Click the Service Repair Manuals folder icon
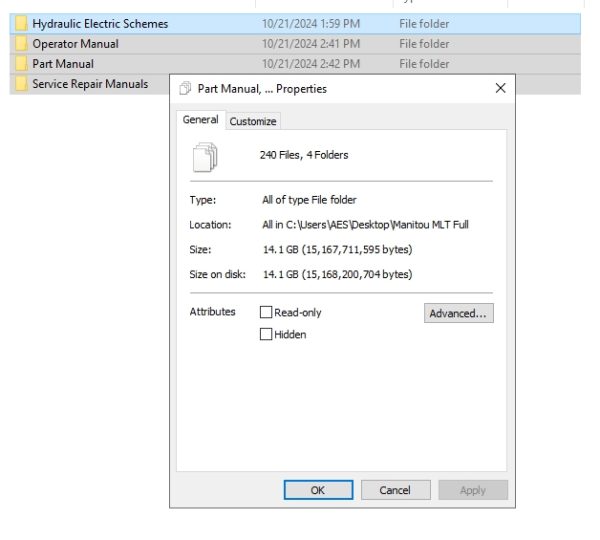This screenshot has width=600, height=540. 21,83
